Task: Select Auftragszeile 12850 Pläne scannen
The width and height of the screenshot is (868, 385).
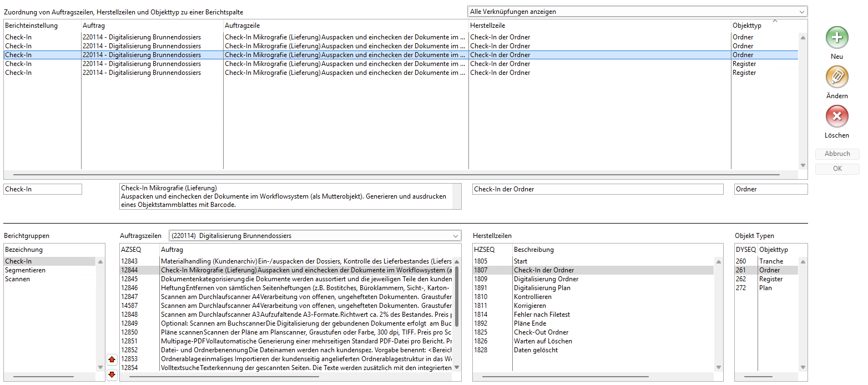Action: [x=305, y=332]
